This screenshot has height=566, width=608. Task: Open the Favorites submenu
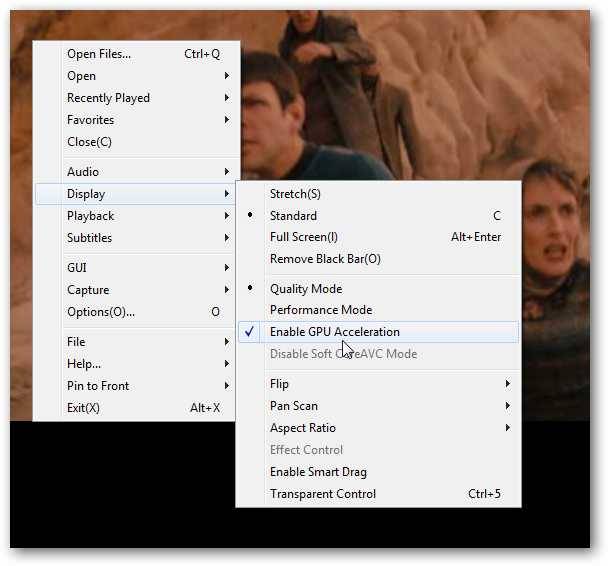click(x=135, y=120)
